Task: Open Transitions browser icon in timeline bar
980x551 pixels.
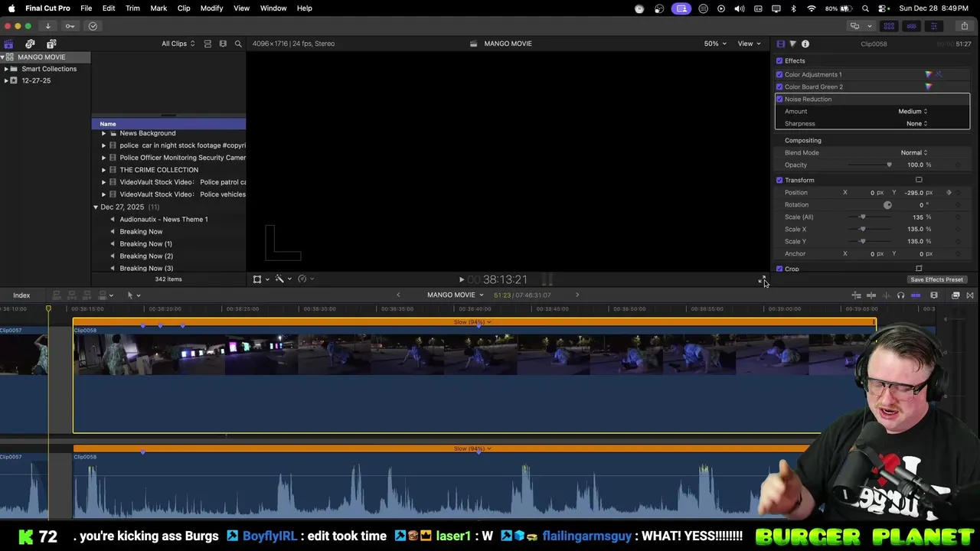Action: (x=970, y=295)
